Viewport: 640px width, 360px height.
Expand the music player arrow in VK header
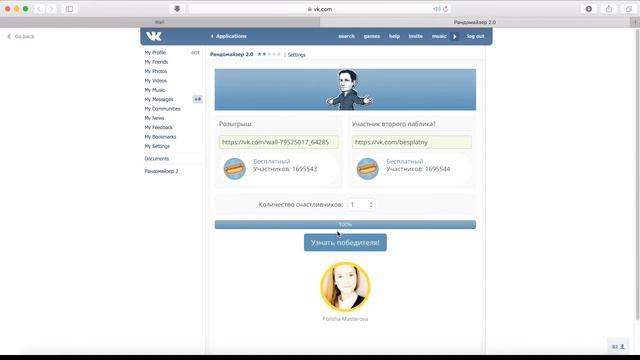[x=455, y=36]
